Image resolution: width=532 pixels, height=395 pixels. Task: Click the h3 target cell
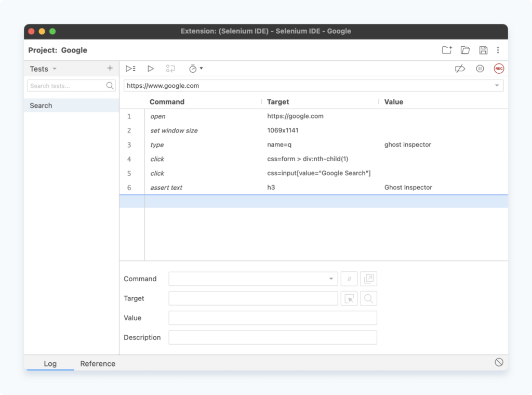(271, 187)
